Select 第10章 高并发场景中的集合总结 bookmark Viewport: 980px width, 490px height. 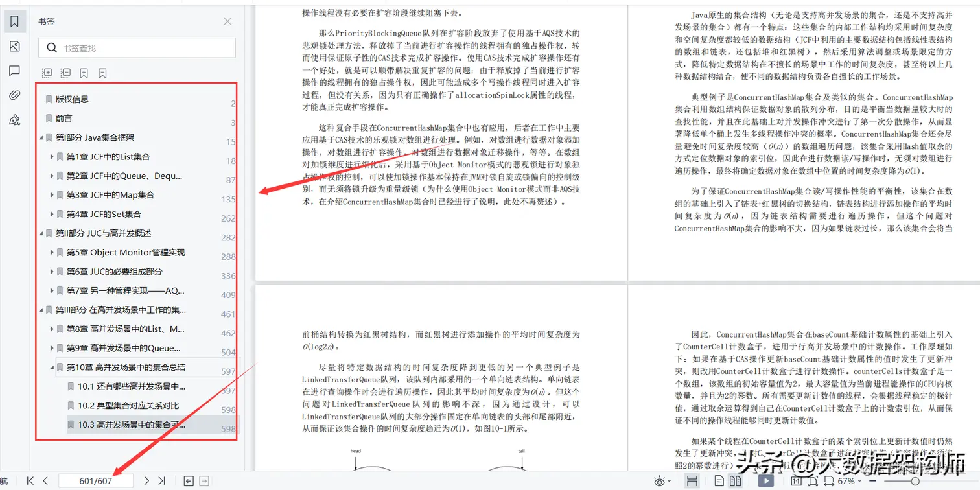coord(126,367)
